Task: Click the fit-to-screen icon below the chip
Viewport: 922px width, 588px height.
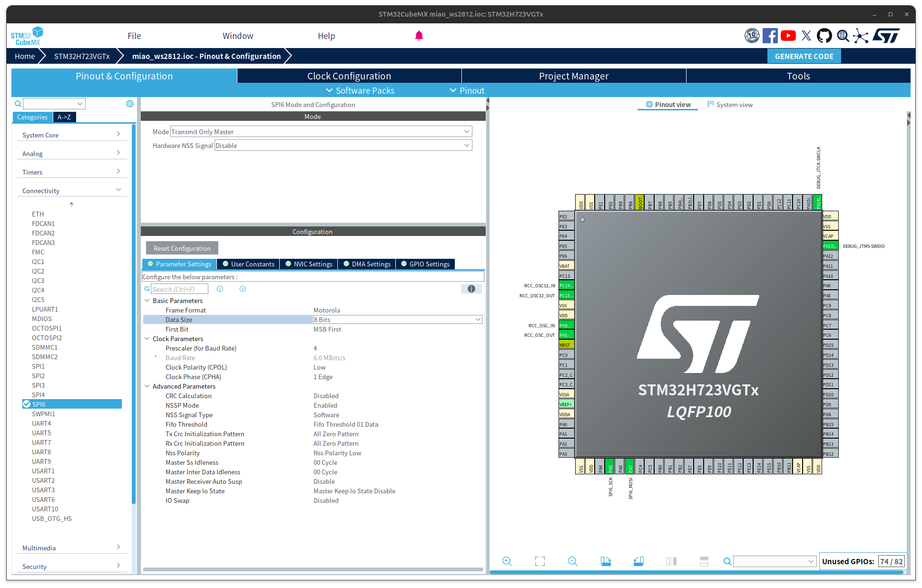Action: [540, 561]
